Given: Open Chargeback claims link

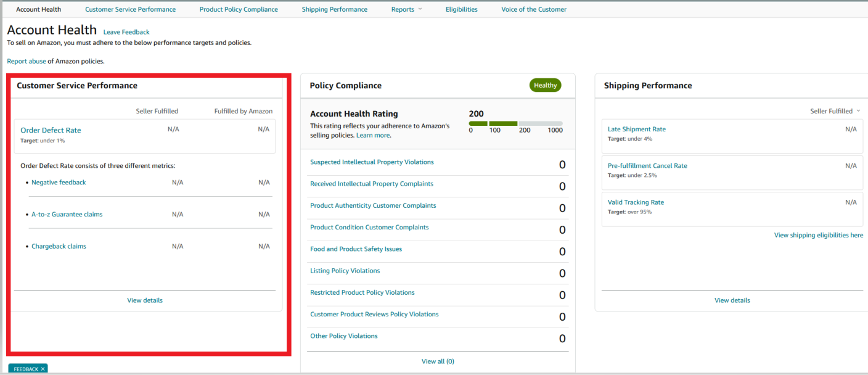Looking at the screenshot, I should pos(59,246).
